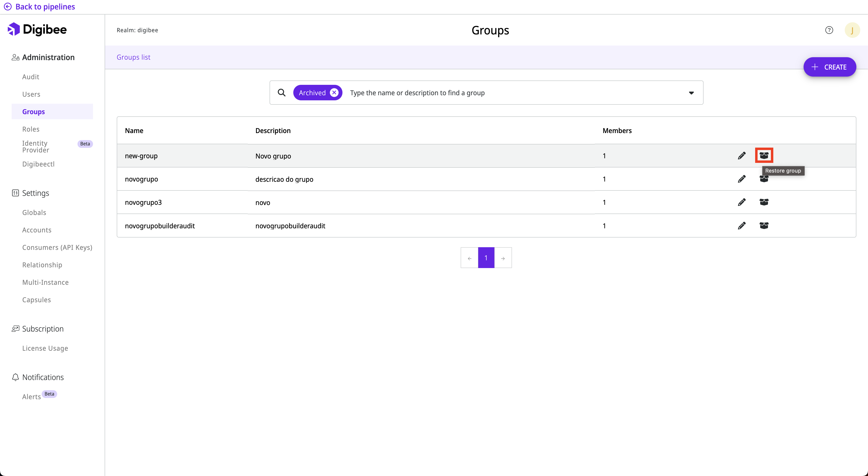Select page 1 in pagination
The width and height of the screenshot is (868, 476).
486,258
